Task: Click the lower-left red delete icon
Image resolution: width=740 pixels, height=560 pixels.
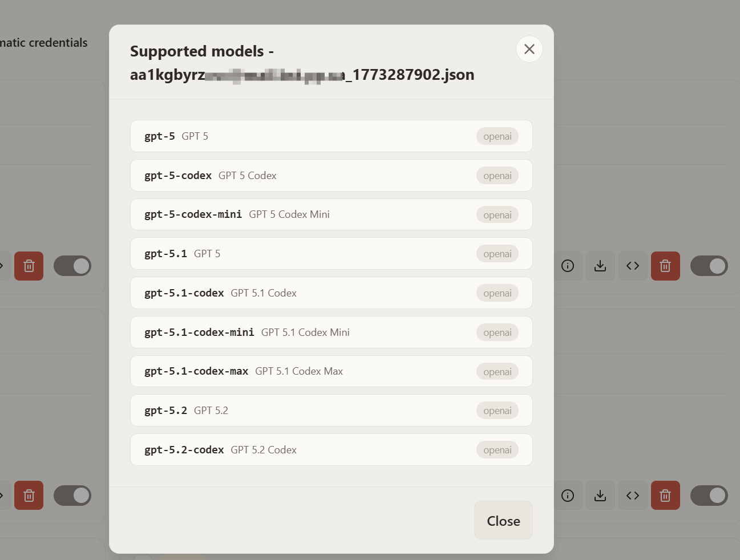Action: [29, 496]
